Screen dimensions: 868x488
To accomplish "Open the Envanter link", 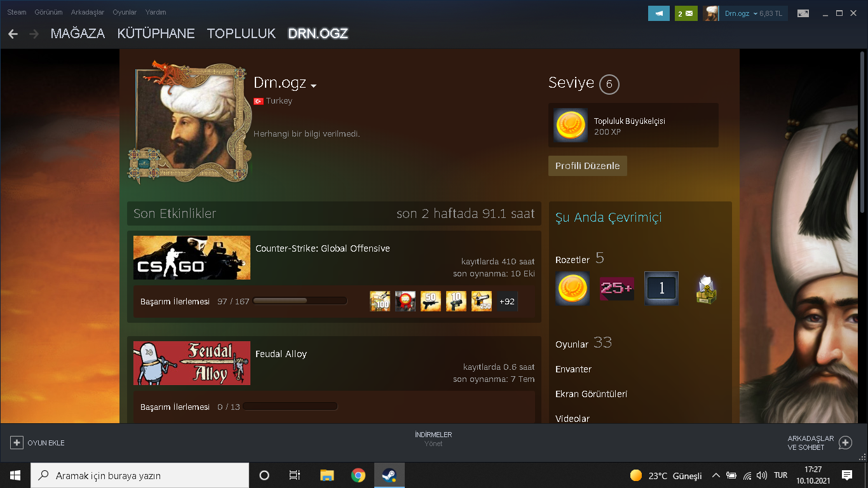I will [573, 369].
